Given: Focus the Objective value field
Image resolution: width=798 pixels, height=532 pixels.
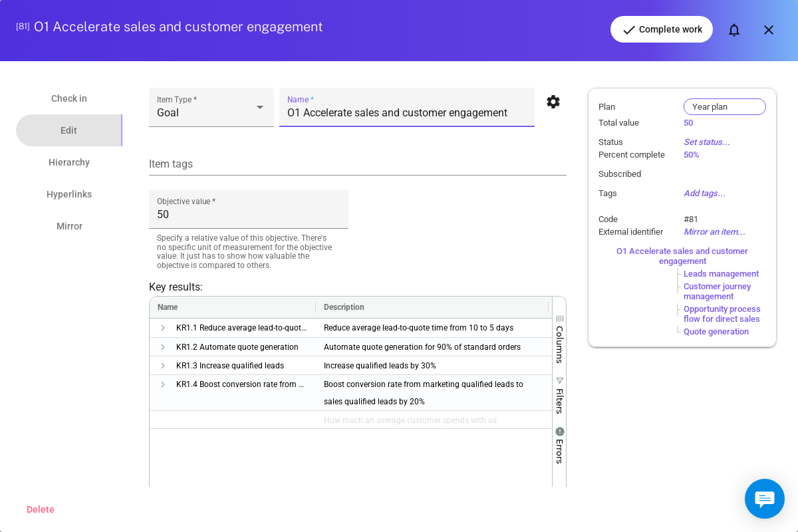Looking at the screenshot, I should [x=249, y=209].
